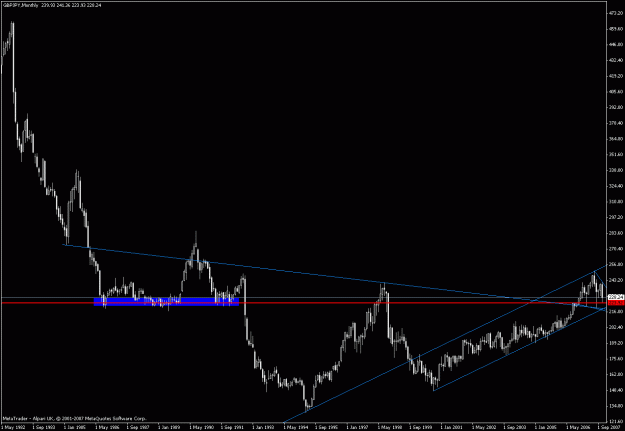Click the 324.40 price scale label
625x431 pixels.
[x=616, y=186]
